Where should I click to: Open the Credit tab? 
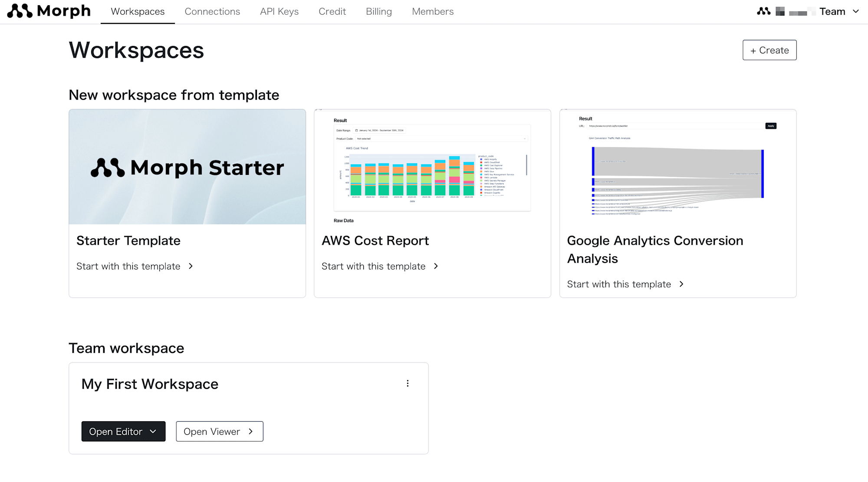pos(332,12)
